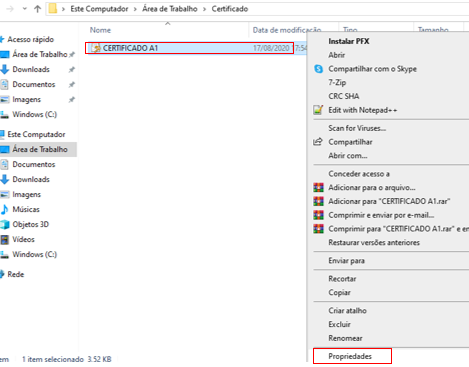This screenshot has height=367, width=469.
Task: Click the Windows (C:) drive icon under Este Computador
Action: 5,255
